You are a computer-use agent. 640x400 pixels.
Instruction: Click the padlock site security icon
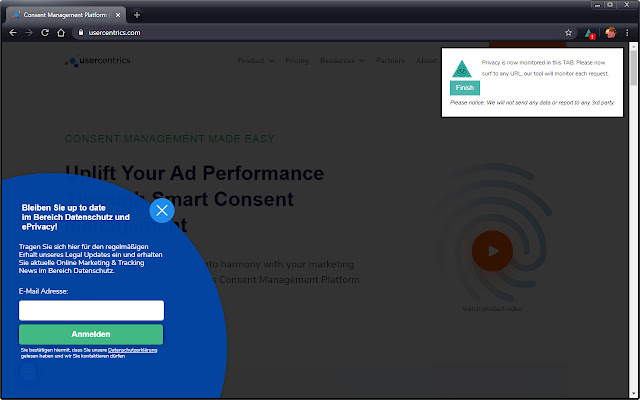pos(81,32)
